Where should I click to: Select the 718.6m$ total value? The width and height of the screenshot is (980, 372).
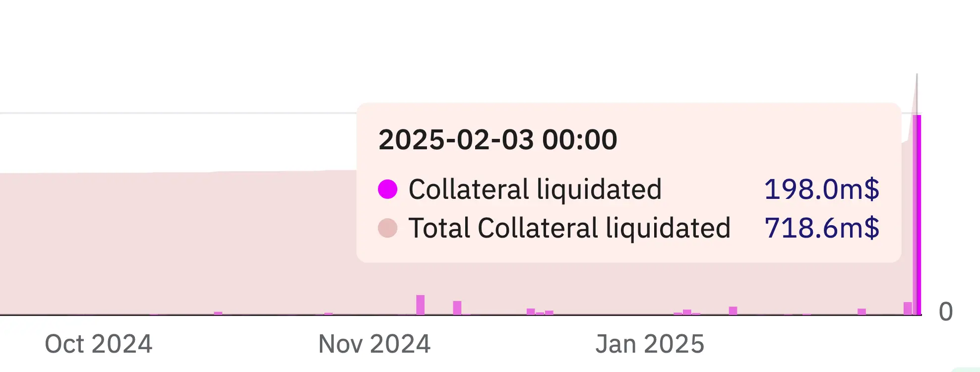click(x=821, y=228)
